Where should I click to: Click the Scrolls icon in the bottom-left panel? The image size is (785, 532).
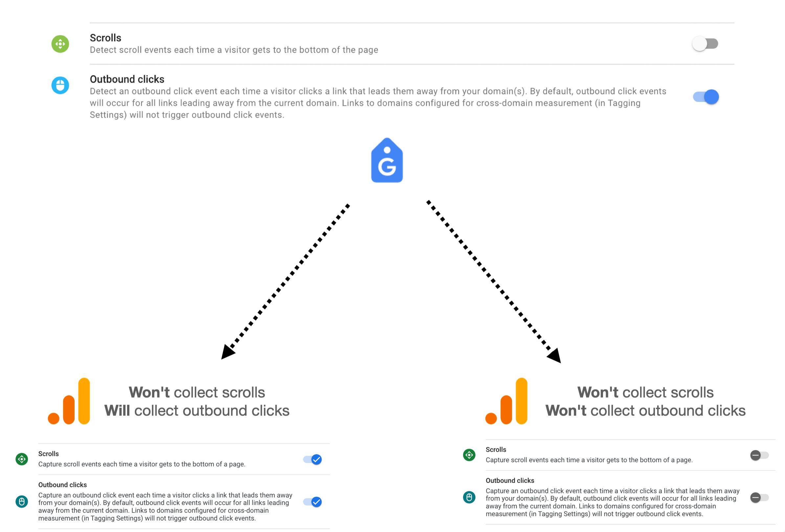[x=22, y=459]
